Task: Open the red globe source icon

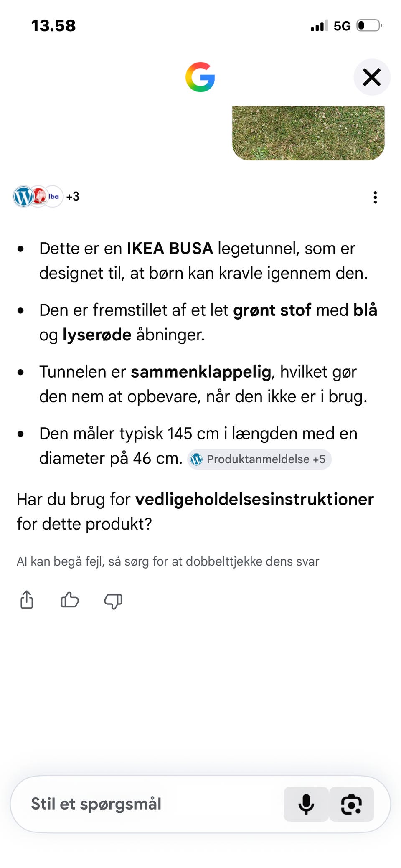Action: click(x=39, y=196)
